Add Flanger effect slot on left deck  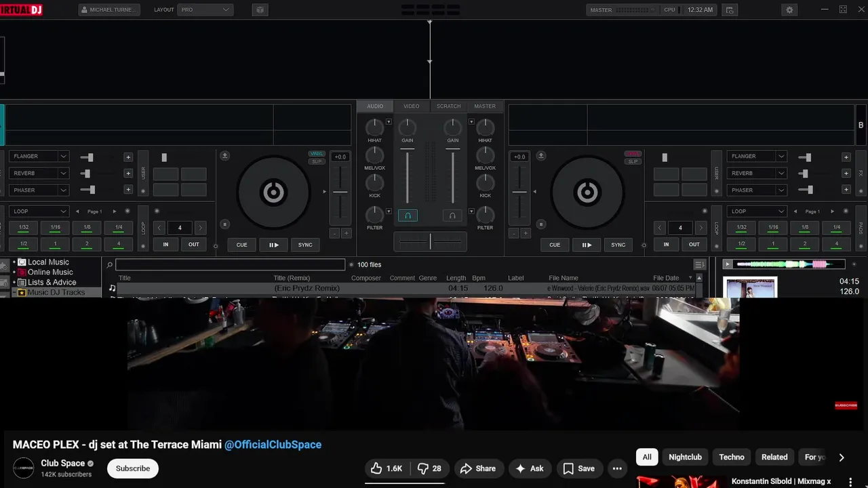click(128, 157)
